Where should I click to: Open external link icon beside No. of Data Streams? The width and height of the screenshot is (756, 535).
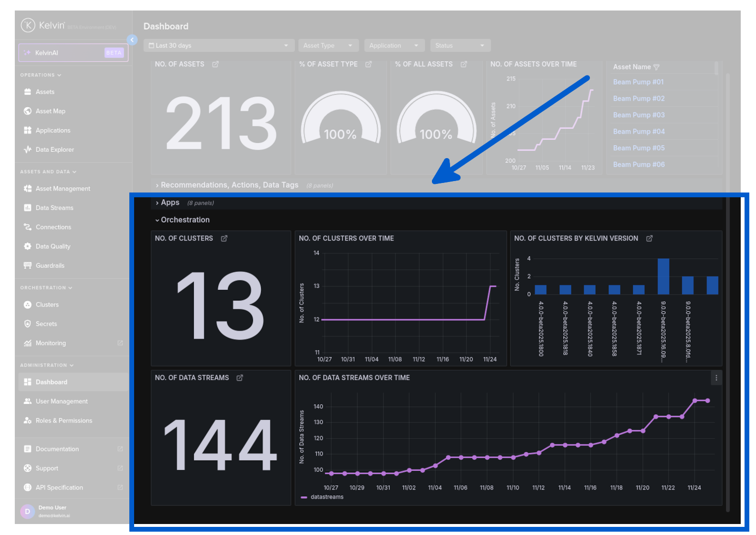240,378
